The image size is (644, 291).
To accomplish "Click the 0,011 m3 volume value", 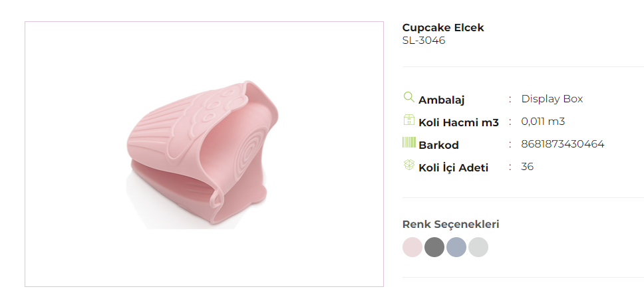I will click(543, 121).
